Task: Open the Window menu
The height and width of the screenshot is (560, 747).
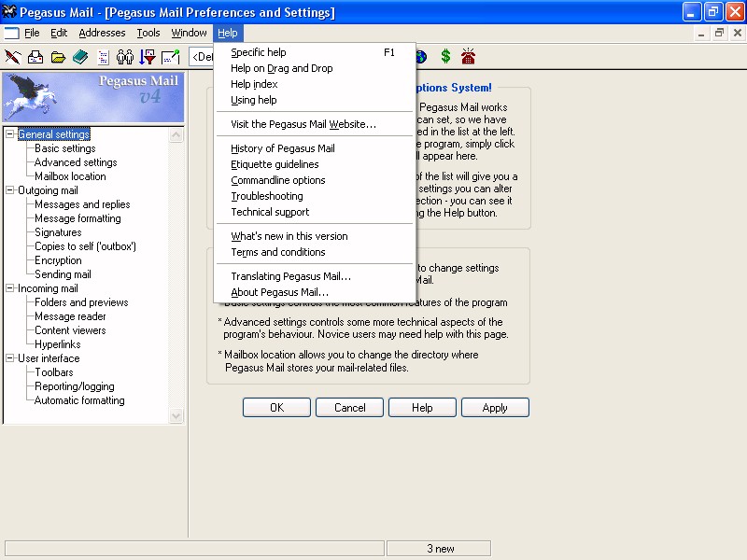Action: 189,33
